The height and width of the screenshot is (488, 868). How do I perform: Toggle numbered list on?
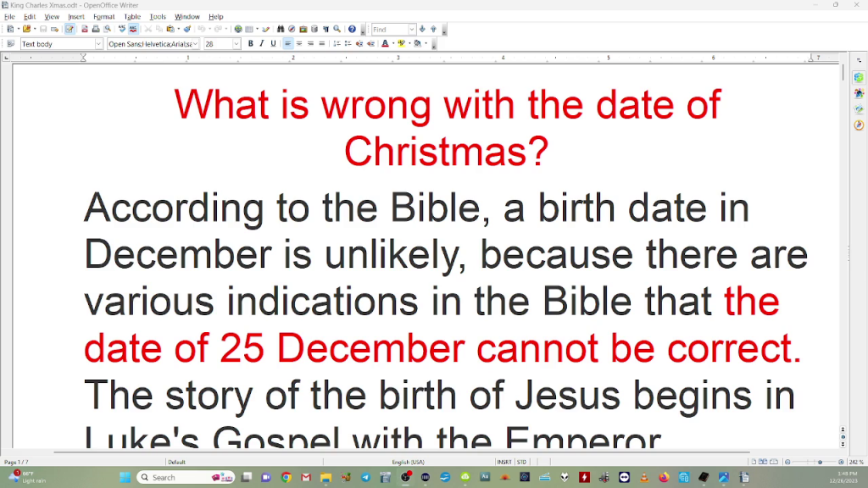pyautogui.click(x=337, y=44)
